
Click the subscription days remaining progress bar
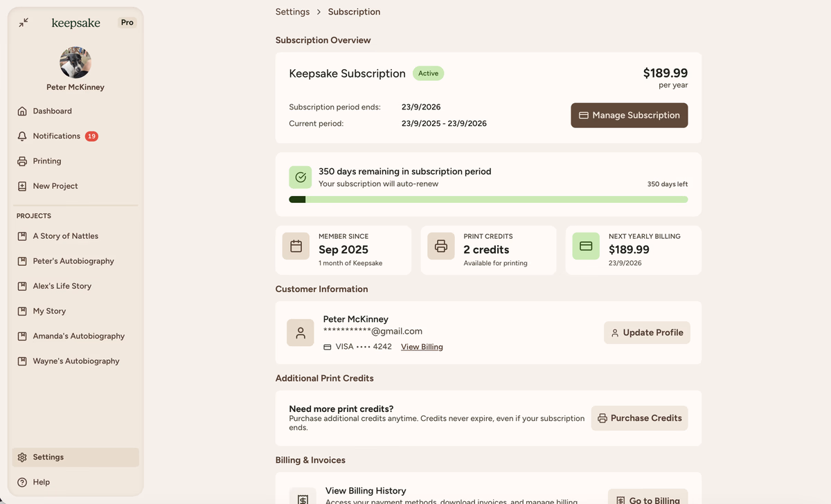pyautogui.click(x=488, y=199)
